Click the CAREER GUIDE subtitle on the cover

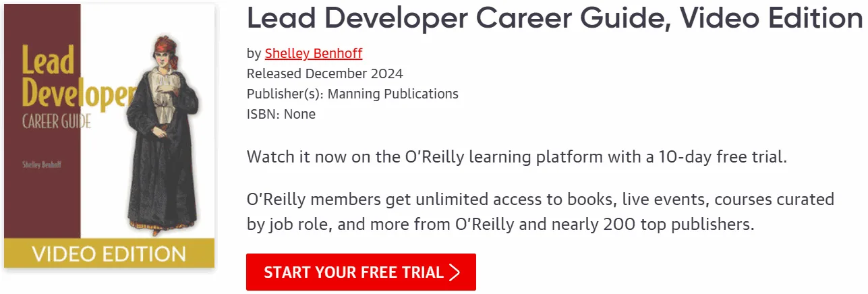57,123
